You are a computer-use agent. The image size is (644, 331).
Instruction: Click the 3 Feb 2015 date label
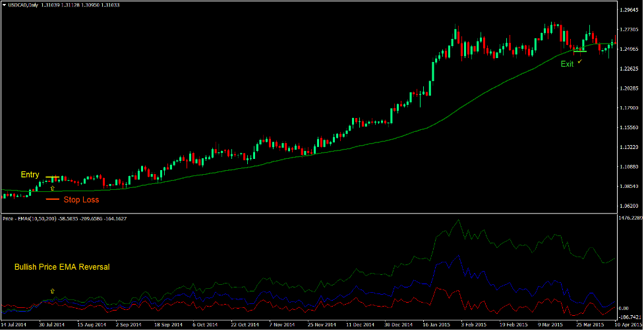point(474,324)
